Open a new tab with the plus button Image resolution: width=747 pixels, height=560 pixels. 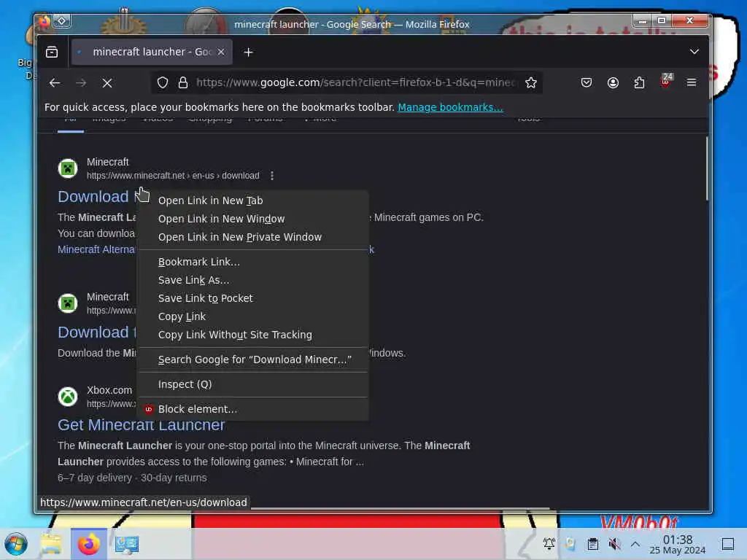[248, 52]
